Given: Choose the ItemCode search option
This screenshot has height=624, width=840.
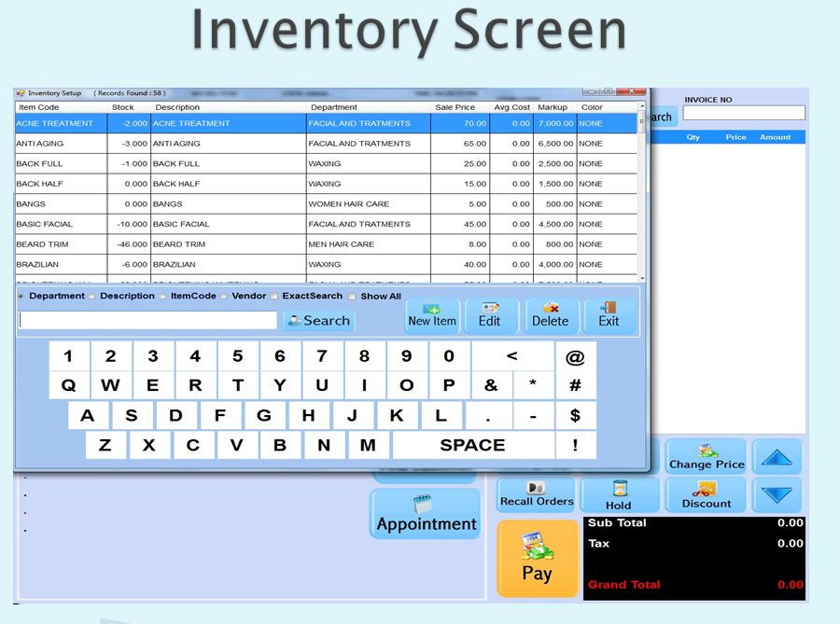Looking at the screenshot, I should pos(162,297).
